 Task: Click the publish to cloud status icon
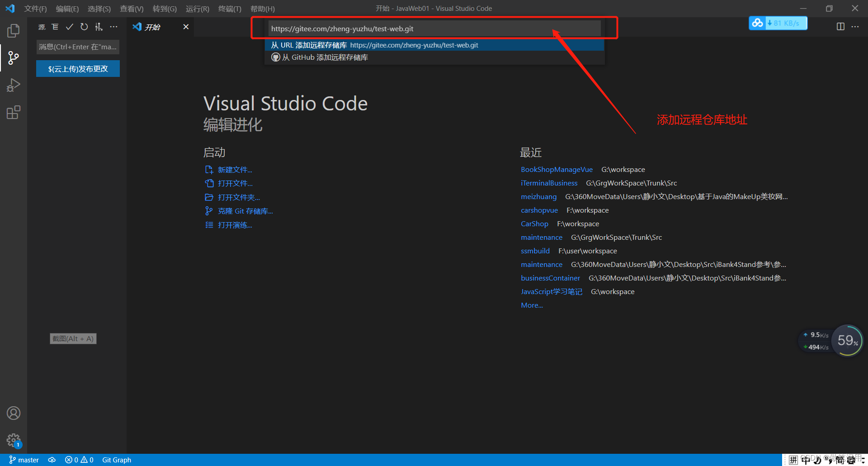pos(52,460)
